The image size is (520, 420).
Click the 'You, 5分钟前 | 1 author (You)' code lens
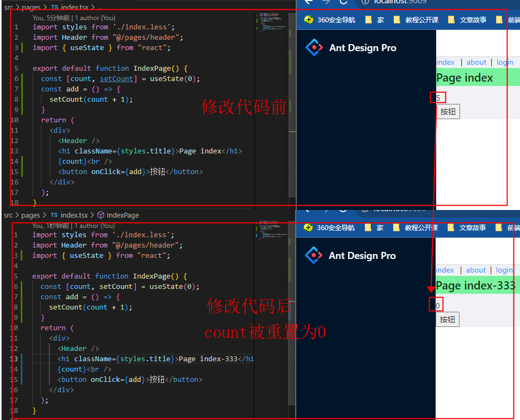74,18
